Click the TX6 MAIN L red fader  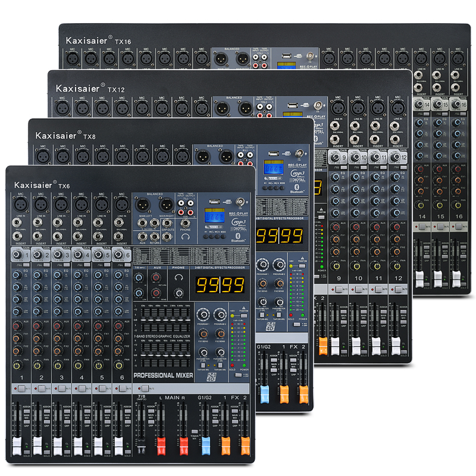click(x=161, y=446)
